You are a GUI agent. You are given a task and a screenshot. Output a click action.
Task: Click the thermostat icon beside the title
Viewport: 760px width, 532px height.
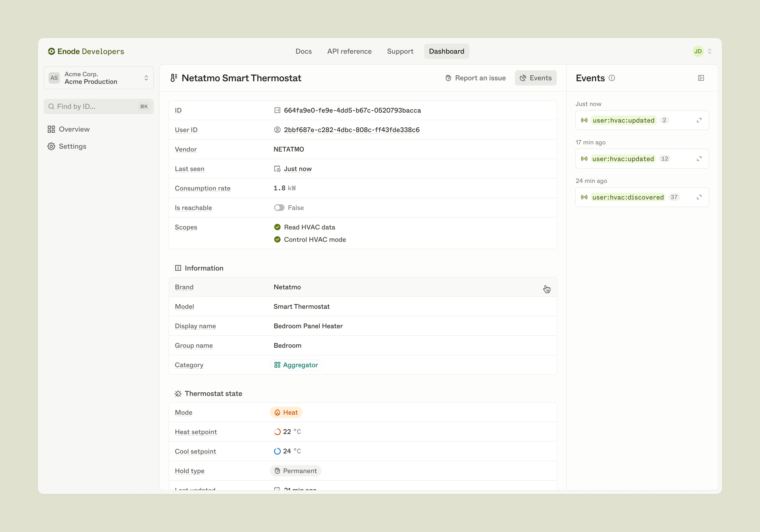174,78
